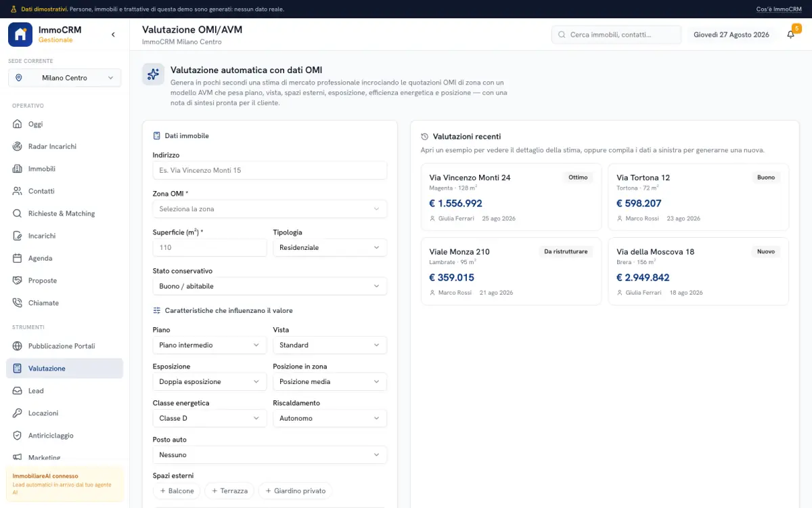The height and width of the screenshot is (508, 812).
Task: Open Marketing menu item
Action: pos(65,458)
